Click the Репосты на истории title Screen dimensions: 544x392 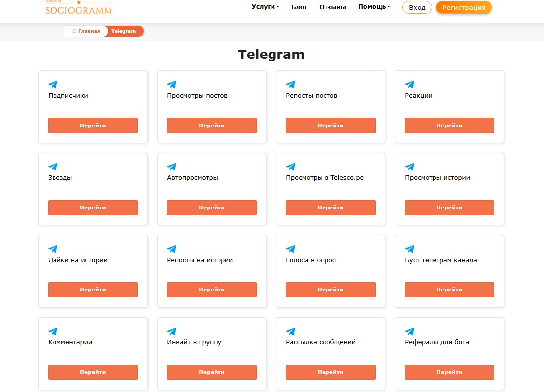(x=200, y=260)
